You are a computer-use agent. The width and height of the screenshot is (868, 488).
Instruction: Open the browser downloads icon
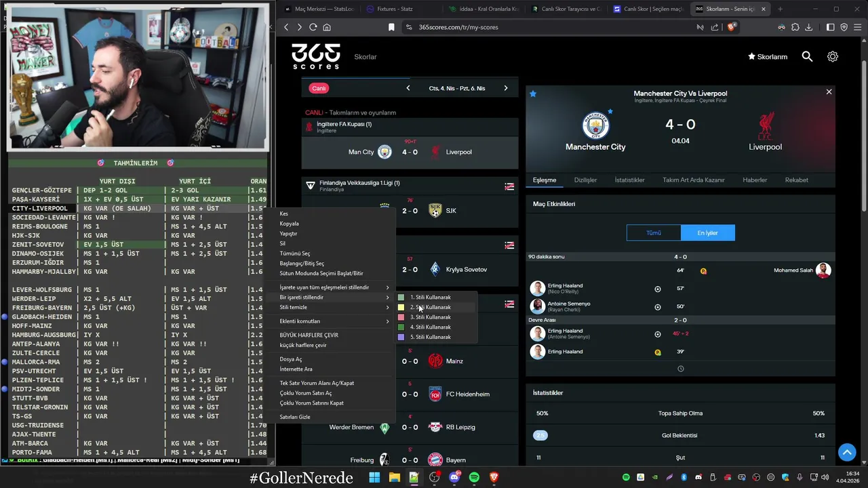click(808, 27)
